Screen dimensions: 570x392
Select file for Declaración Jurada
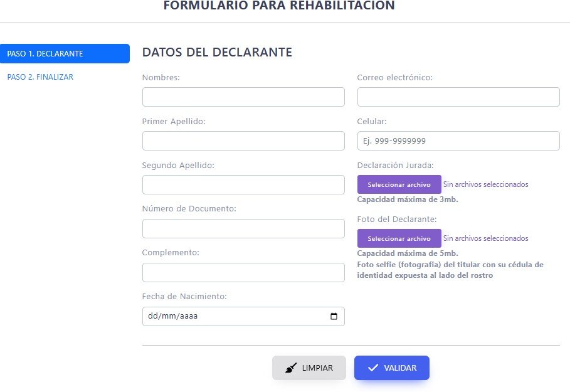399,185
